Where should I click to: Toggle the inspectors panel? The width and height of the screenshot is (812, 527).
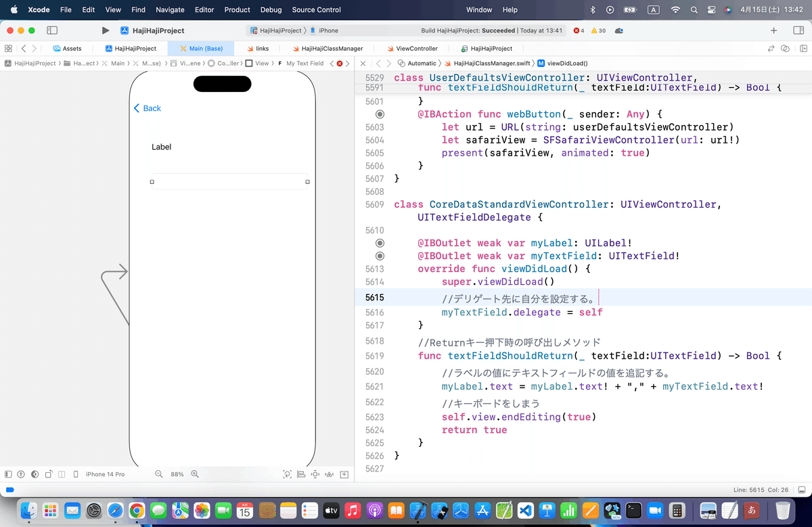[x=798, y=30]
